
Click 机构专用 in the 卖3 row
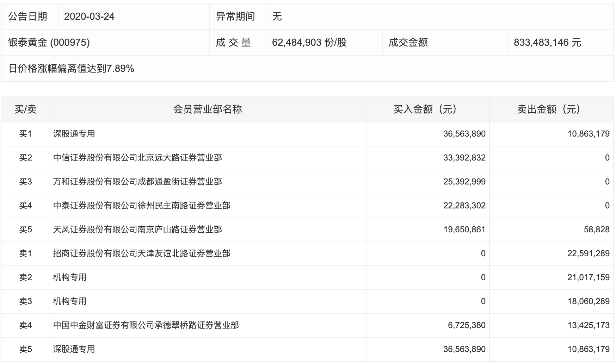click(x=70, y=301)
